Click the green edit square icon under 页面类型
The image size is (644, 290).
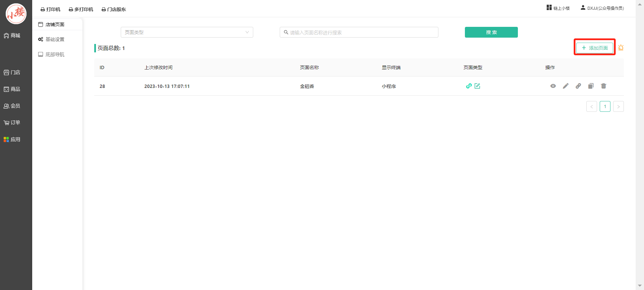click(477, 86)
